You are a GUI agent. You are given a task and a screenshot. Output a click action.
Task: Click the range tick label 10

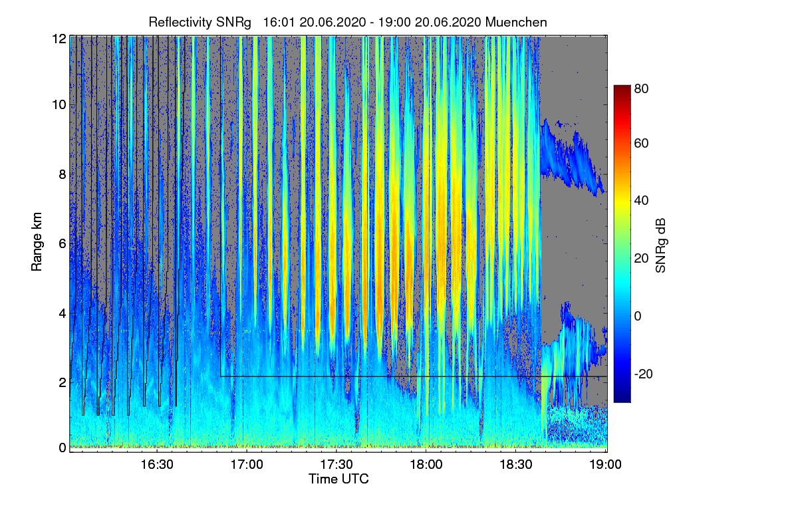point(59,104)
